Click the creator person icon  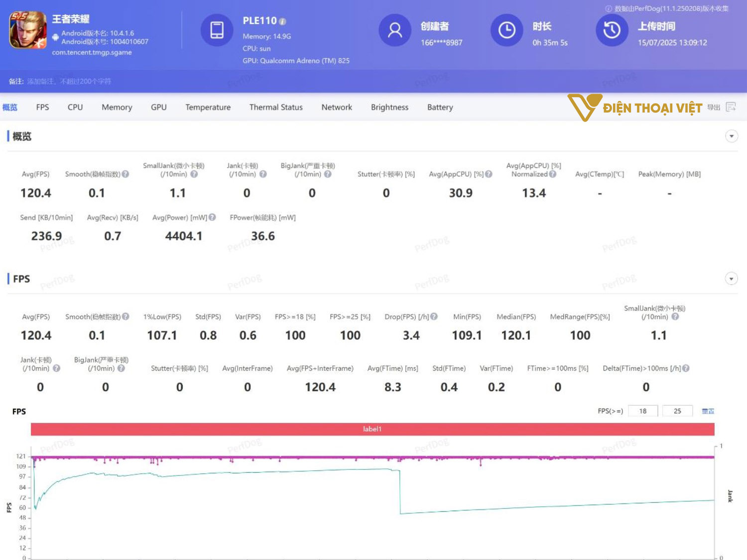pyautogui.click(x=395, y=30)
